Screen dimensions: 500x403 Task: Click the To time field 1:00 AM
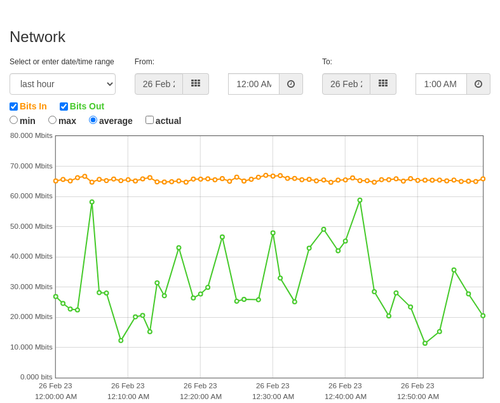tap(441, 84)
